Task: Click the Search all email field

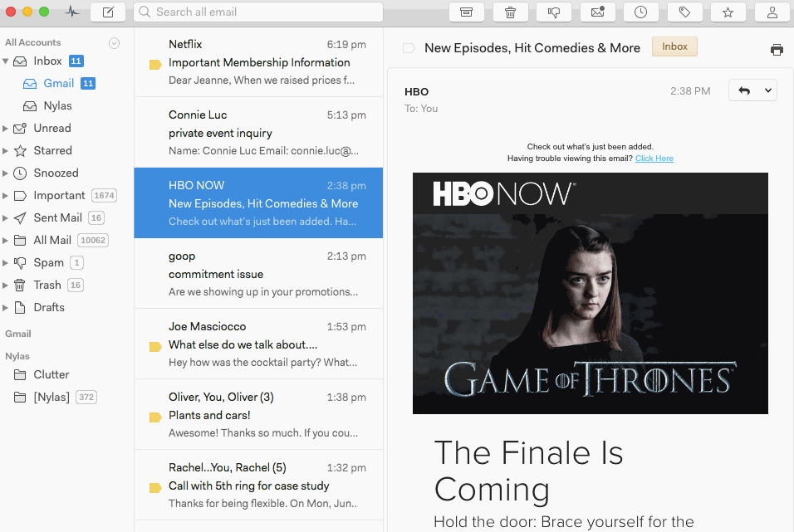Action: [257, 12]
